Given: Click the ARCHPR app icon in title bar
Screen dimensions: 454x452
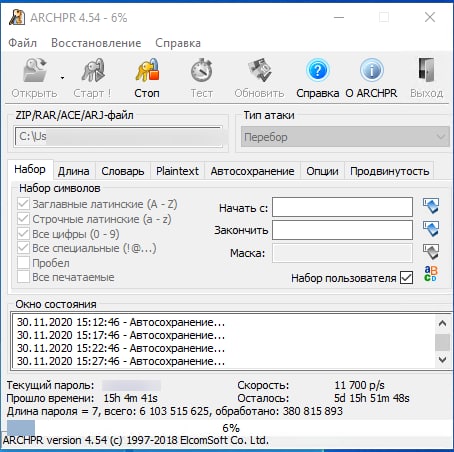Looking at the screenshot, I should [17, 17].
